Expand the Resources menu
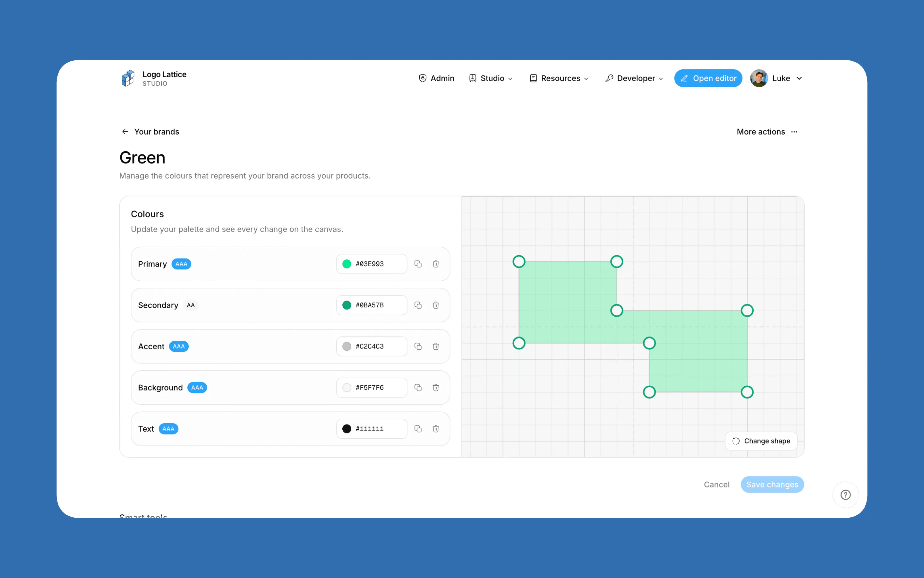Image resolution: width=924 pixels, height=578 pixels. [x=559, y=78]
